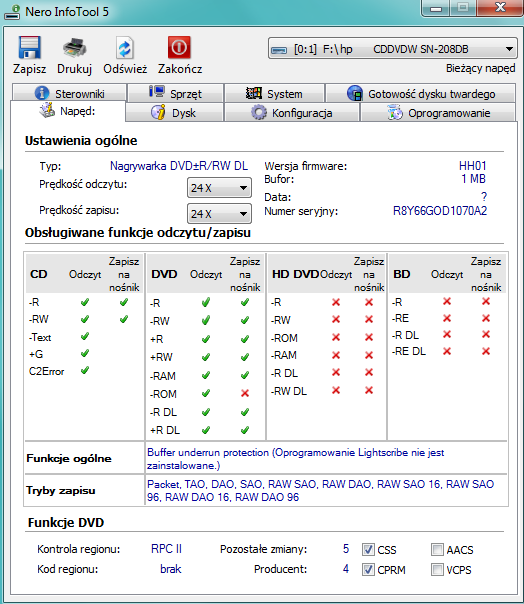Enable the VCPS checkbox
This screenshot has width=524, height=604.
(437, 569)
